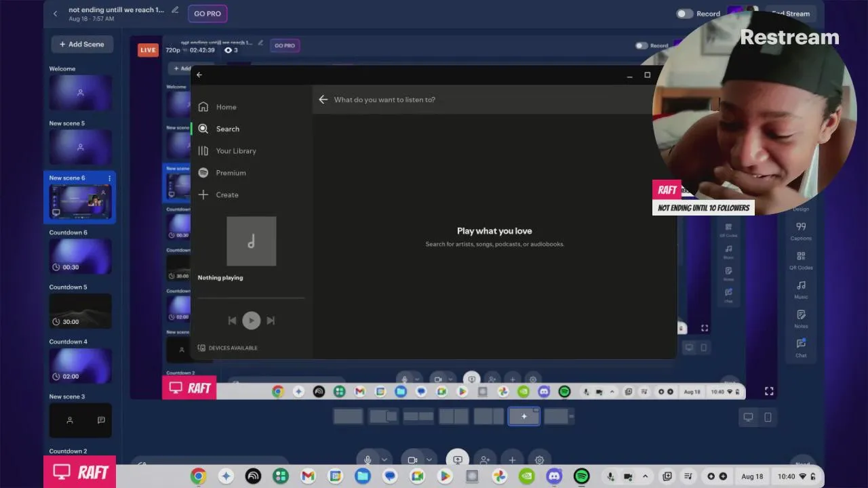Open Captions panel in Restream sidebar
The image size is (868, 488).
(801, 231)
